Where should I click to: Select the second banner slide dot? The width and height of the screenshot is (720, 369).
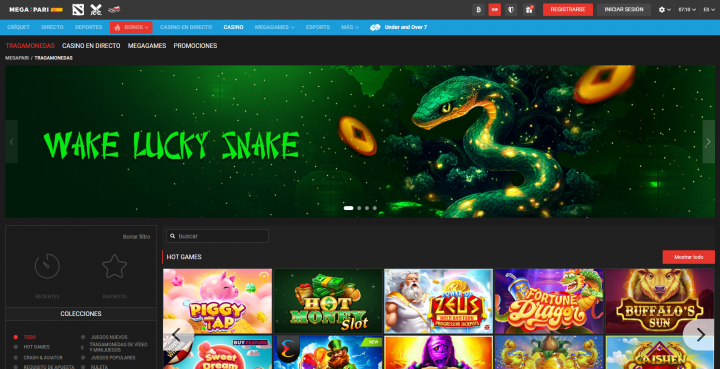pos(359,208)
